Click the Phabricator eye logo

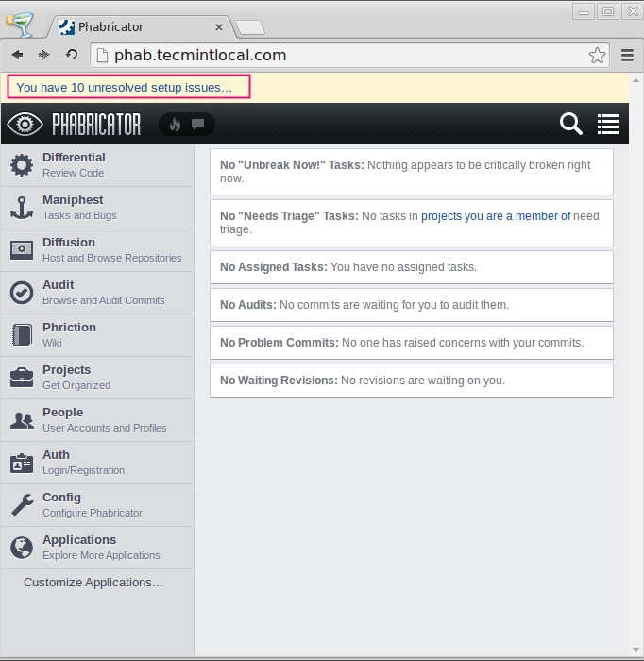pos(25,125)
